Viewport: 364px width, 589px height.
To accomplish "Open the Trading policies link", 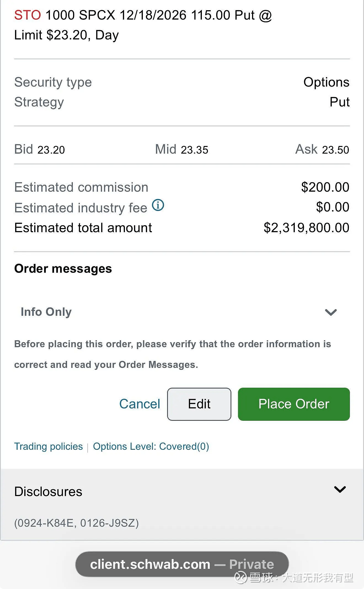I will click(x=49, y=446).
